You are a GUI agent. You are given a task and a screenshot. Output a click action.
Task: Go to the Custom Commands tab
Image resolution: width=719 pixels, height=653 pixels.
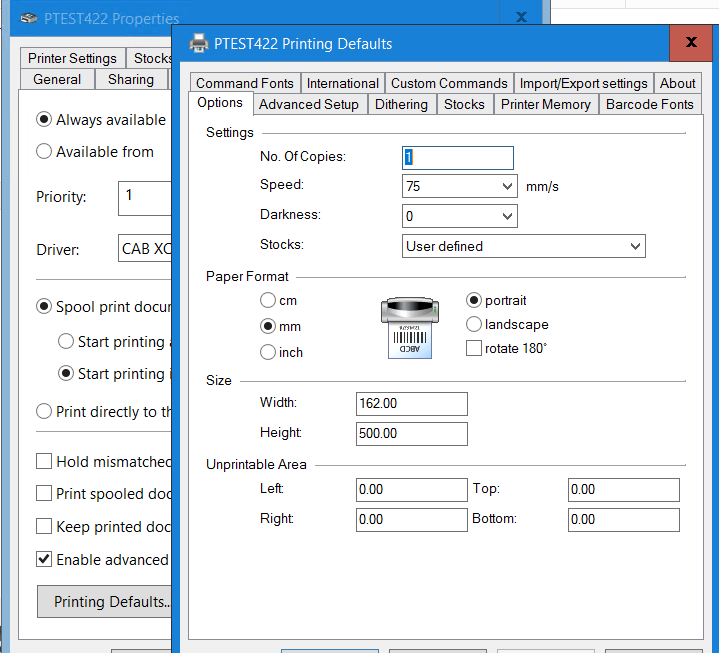tap(449, 83)
